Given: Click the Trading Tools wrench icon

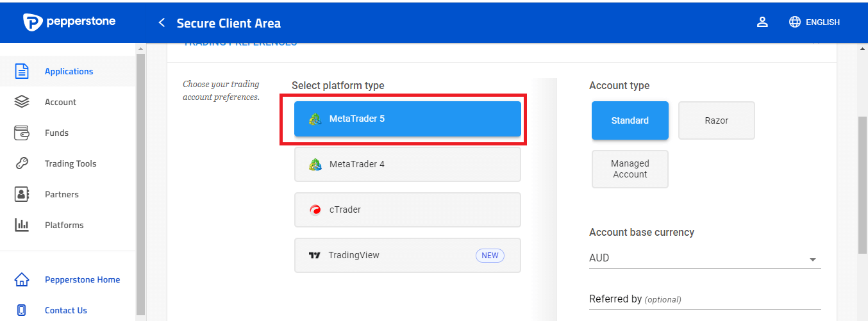Looking at the screenshot, I should [22, 163].
